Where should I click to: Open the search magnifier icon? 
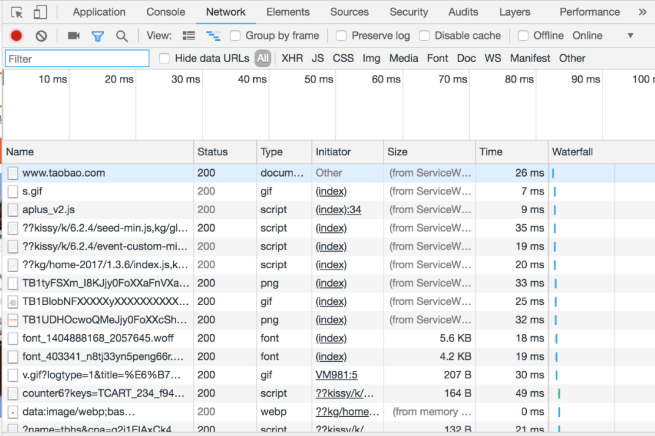[122, 36]
